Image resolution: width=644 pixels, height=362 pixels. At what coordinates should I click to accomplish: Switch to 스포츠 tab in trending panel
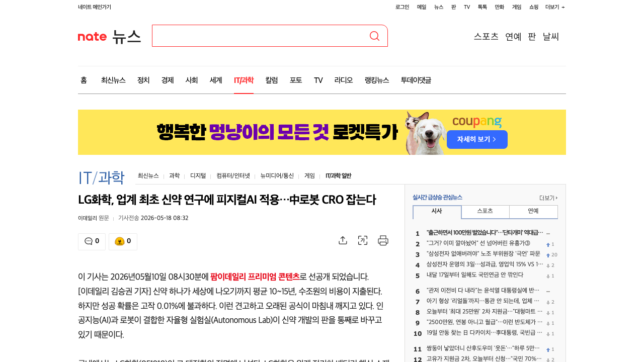(485, 211)
